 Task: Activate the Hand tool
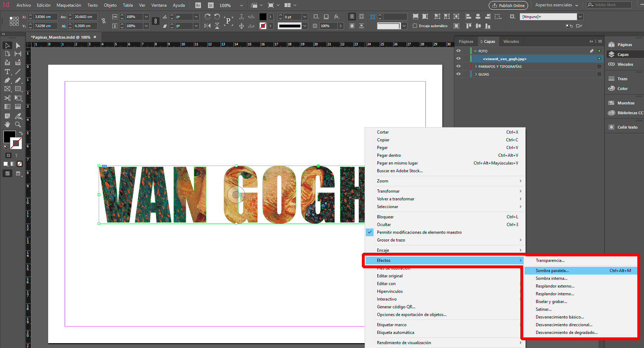click(7, 124)
